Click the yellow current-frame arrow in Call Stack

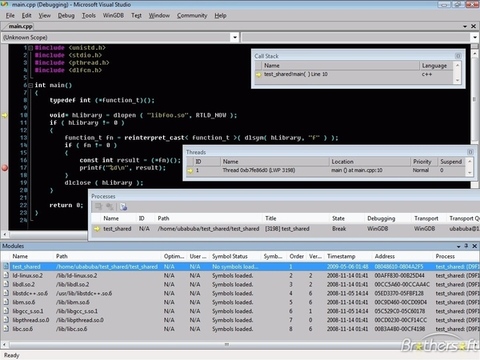coord(258,75)
